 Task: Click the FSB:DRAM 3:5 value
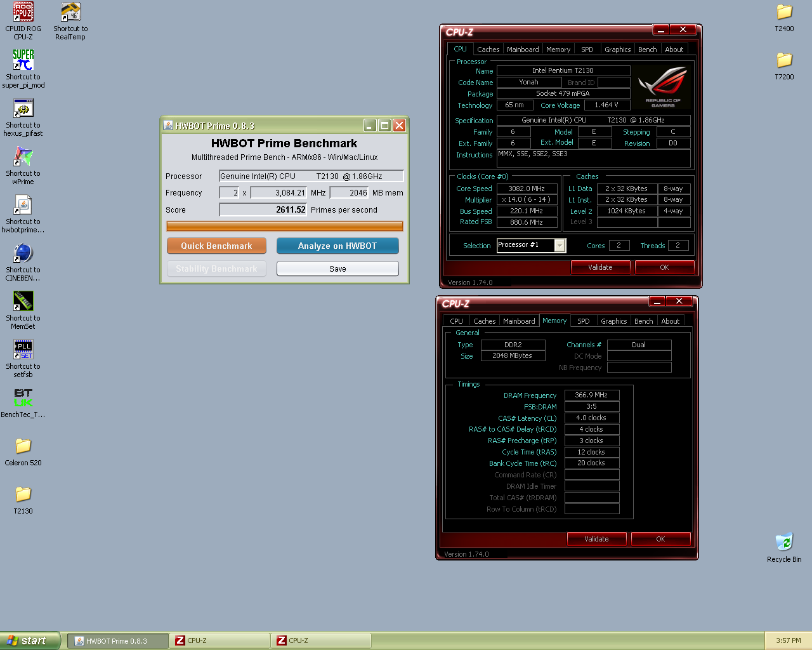coord(592,406)
